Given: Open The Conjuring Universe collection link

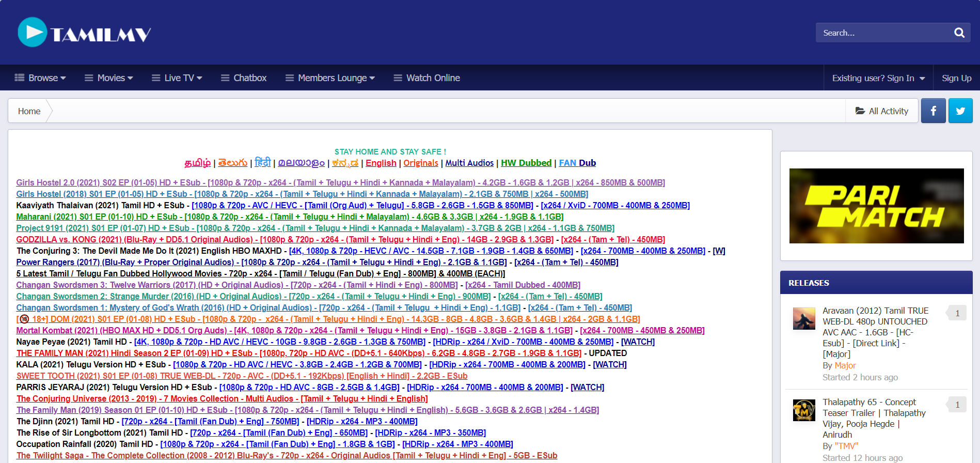Looking at the screenshot, I should click(x=222, y=398).
